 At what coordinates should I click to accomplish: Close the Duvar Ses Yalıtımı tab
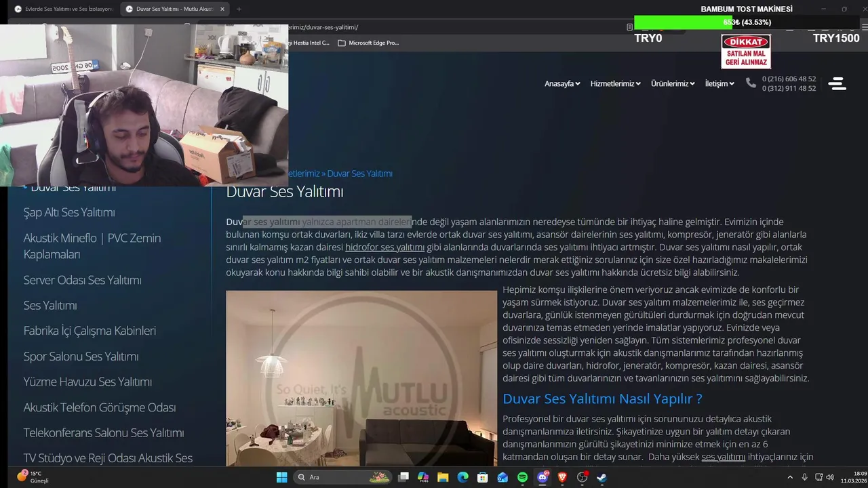click(222, 9)
